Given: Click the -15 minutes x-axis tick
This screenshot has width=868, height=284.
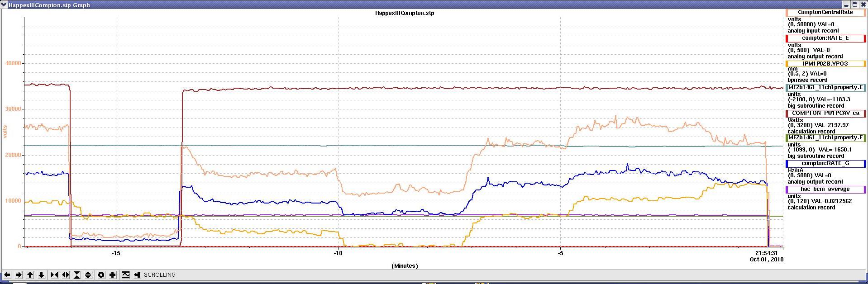Looking at the screenshot, I should coord(116,253).
